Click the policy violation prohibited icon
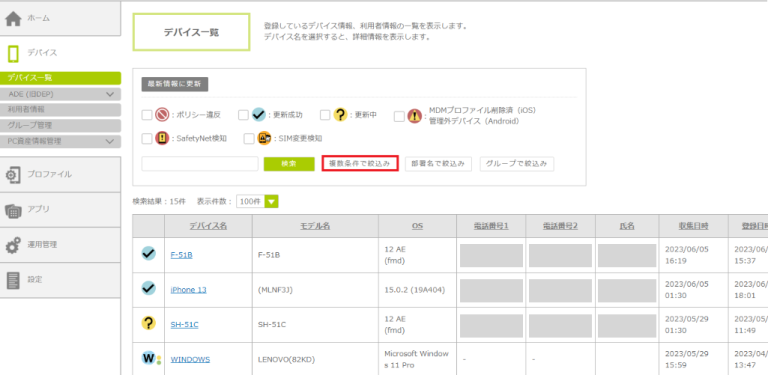This screenshot has height=375, width=768. (162, 115)
